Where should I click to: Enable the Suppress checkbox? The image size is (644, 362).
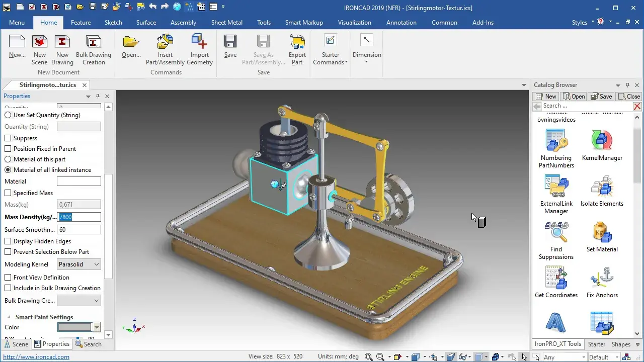[x=8, y=138]
